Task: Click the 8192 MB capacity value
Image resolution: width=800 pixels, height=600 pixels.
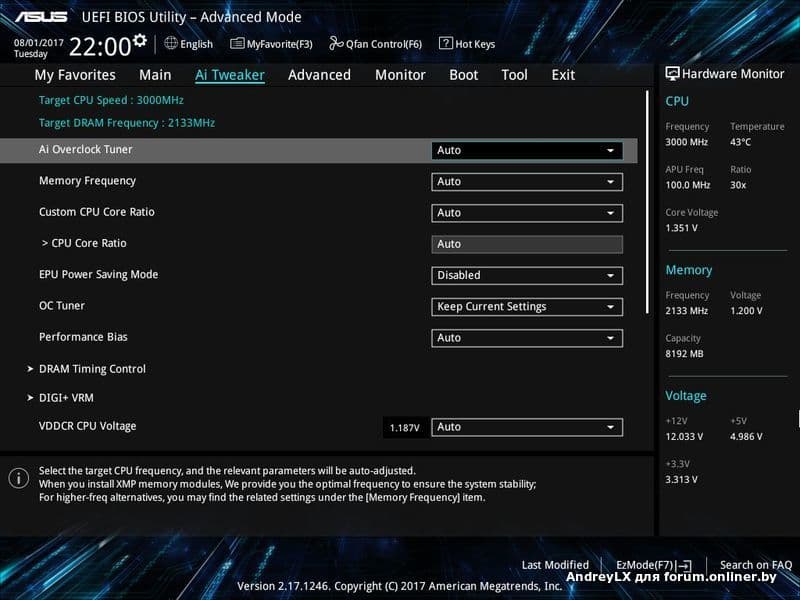Action: click(684, 354)
